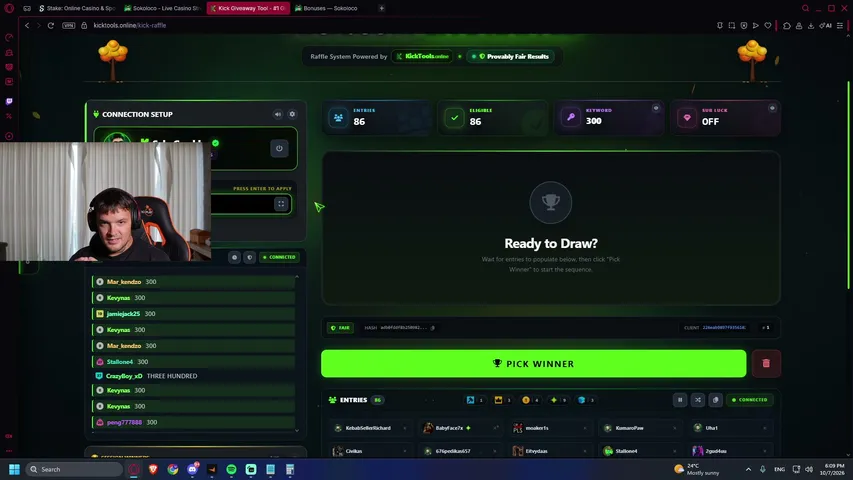Switch to Bonuses Sokoloco tab

click(330, 8)
